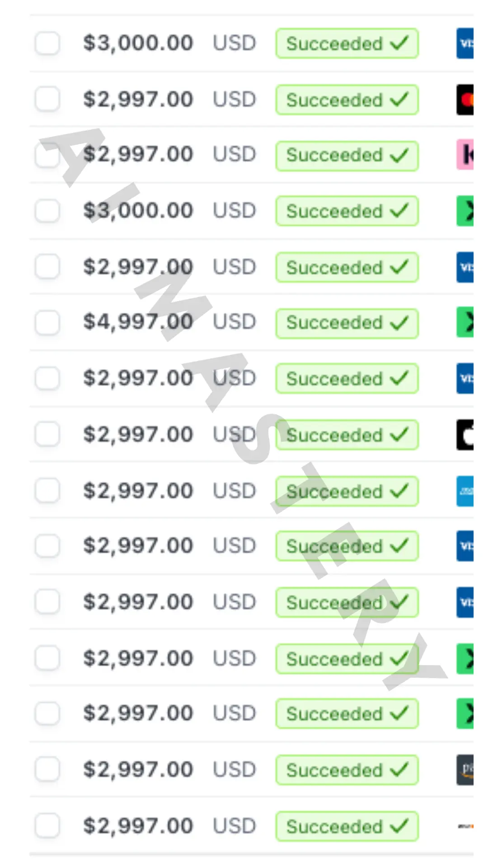
Task: Click the Visa icon in the first row
Action: tap(465, 43)
